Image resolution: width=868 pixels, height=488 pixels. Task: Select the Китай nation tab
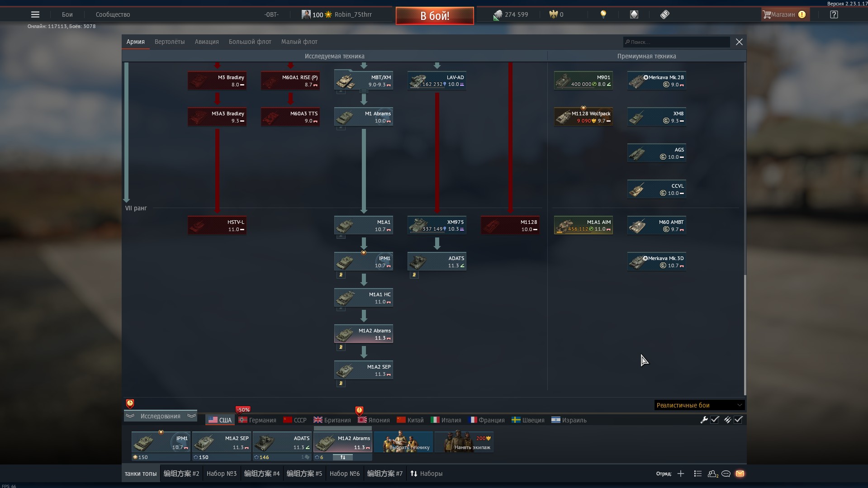(410, 420)
